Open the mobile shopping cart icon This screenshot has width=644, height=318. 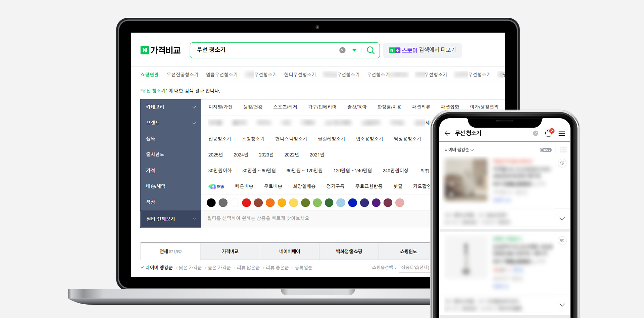548,133
